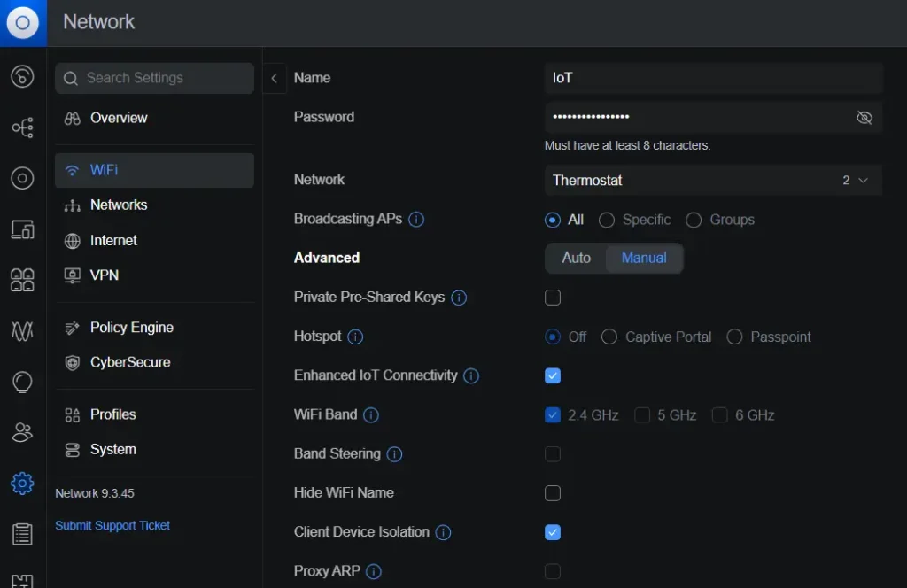This screenshot has height=588, width=907.
Task: Enable the Hide WiFi Name checkbox
Action: click(553, 493)
